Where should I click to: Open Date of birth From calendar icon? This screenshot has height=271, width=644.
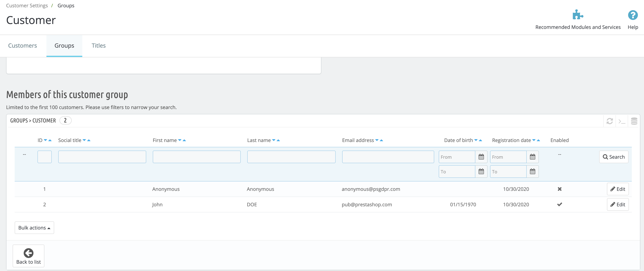coord(481,157)
